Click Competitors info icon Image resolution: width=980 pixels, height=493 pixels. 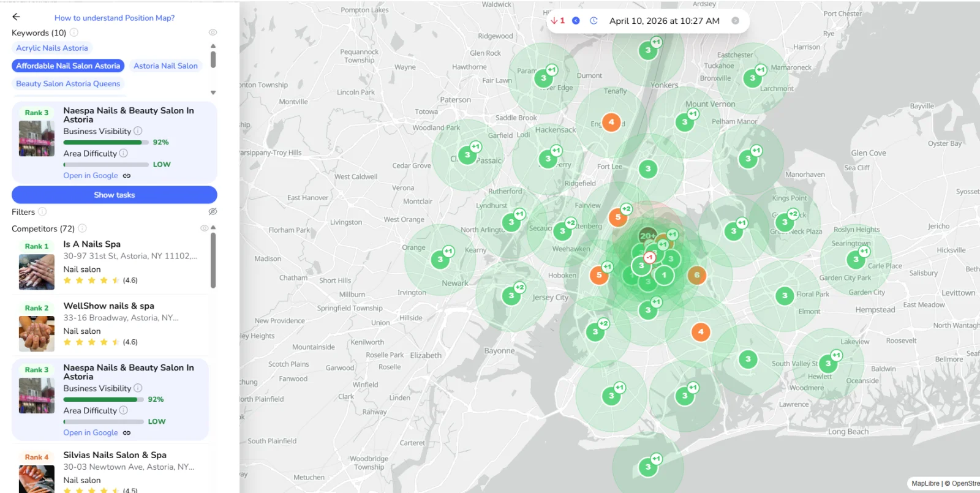coord(82,228)
